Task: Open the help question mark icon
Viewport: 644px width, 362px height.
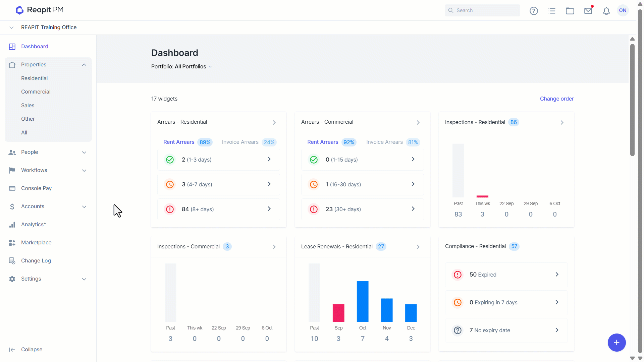Action: coord(534,11)
